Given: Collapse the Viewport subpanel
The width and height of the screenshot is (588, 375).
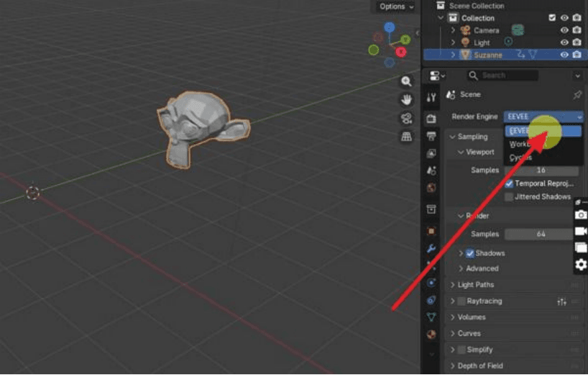Looking at the screenshot, I should click(x=460, y=152).
